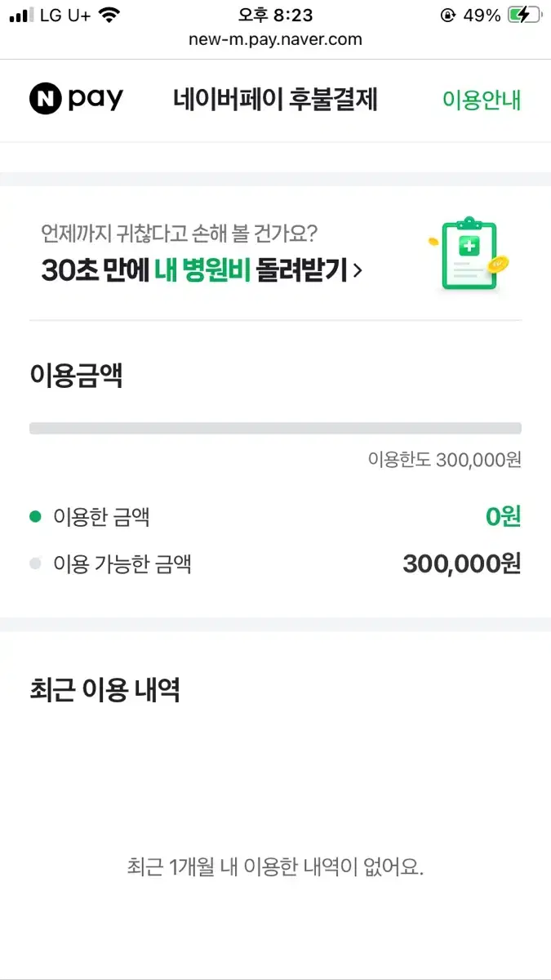Open the 이용안내 link

coord(482,100)
